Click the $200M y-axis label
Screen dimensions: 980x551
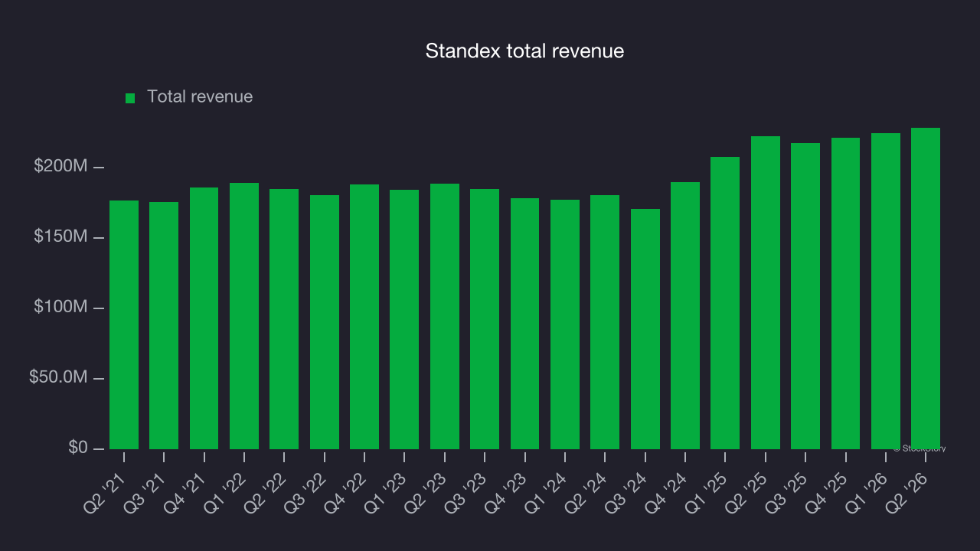click(60, 167)
